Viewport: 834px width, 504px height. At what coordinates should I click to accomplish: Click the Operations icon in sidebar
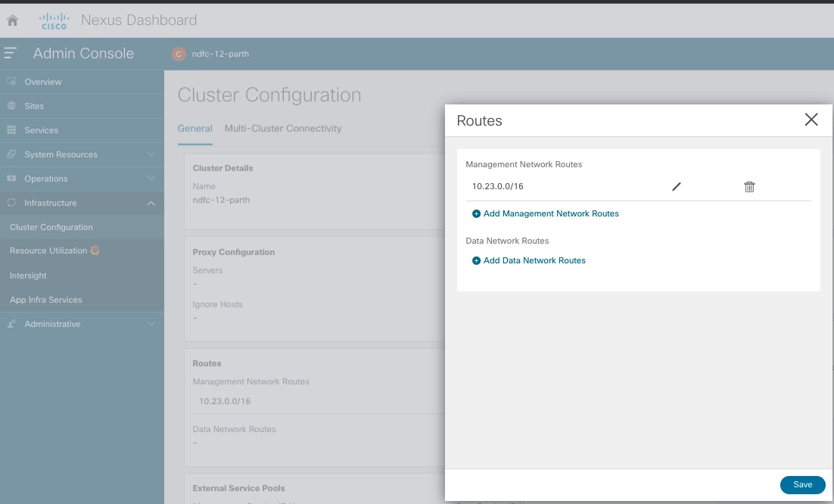[11, 178]
